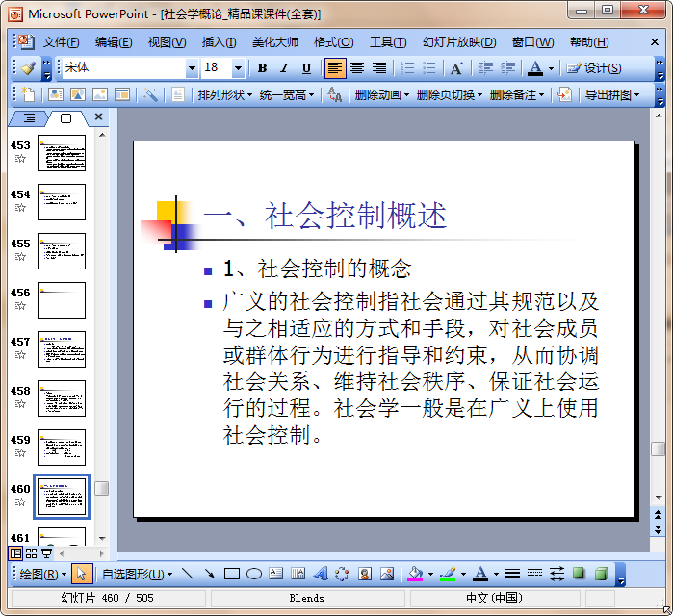Open the 自选图形 AutoShapes dropdown
Image resolution: width=673 pixels, height=616 pixels.
137,574
